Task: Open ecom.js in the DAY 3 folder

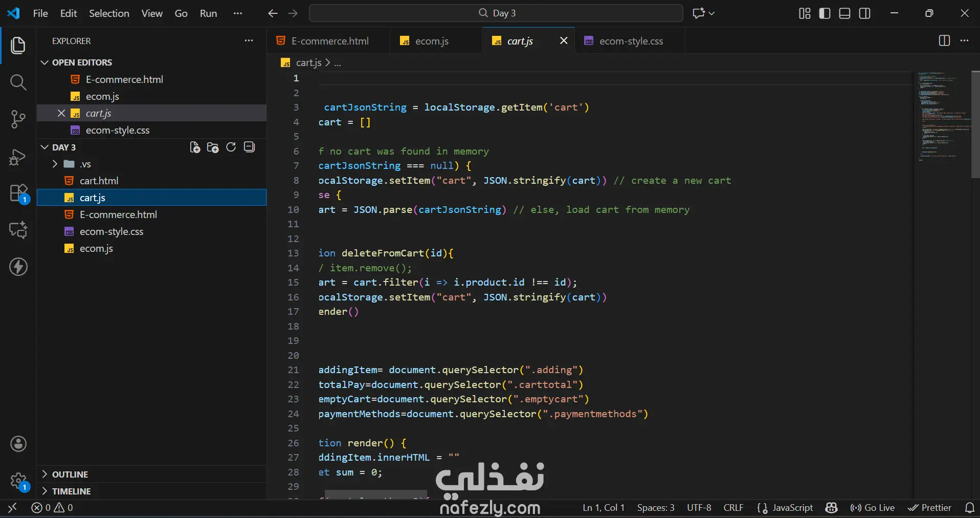Action: click(x=151, y=248)
